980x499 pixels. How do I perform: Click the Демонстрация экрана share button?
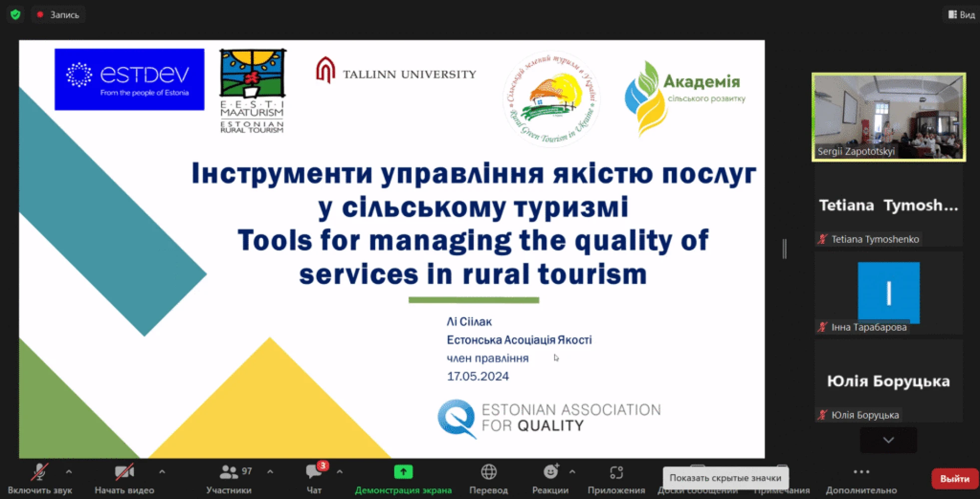click(403, 479)
